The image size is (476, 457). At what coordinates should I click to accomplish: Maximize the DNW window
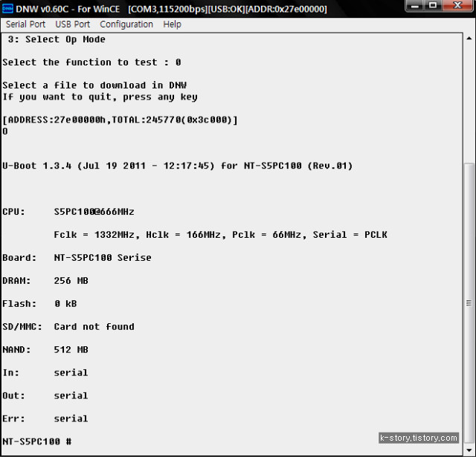pyautogui.click(x=433, y=6)
